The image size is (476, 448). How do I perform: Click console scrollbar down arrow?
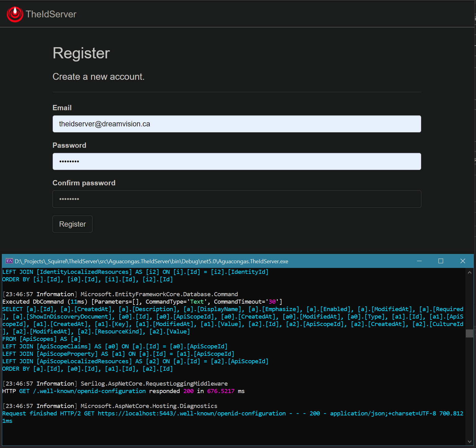click(x=469, y=441)
